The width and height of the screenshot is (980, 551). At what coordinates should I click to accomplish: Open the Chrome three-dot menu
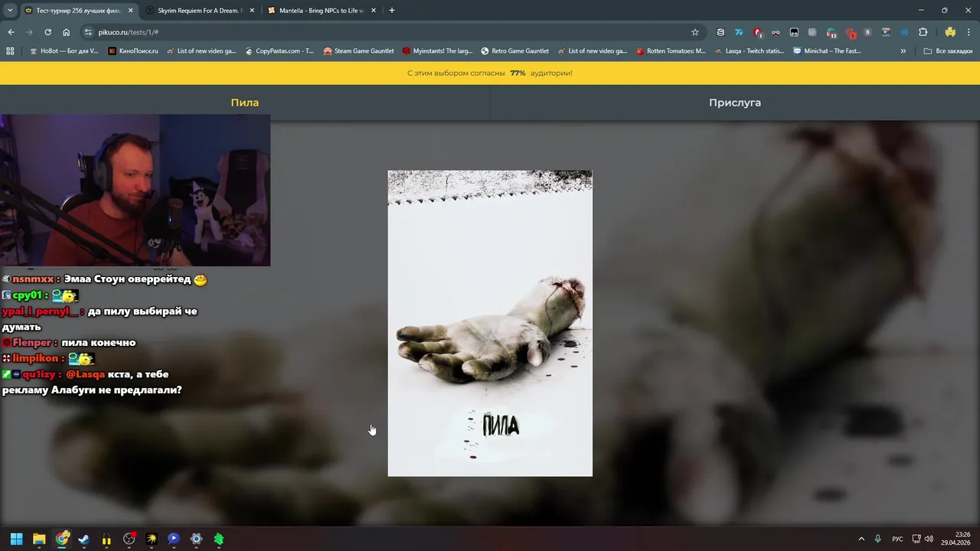coord(969,32)
